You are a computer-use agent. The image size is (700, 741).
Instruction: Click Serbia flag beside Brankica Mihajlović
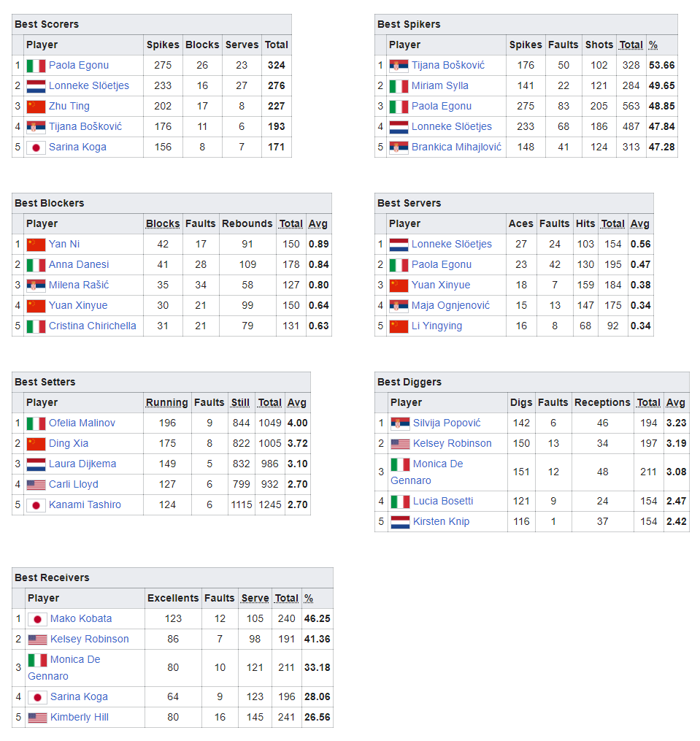(x=399, y=147)
